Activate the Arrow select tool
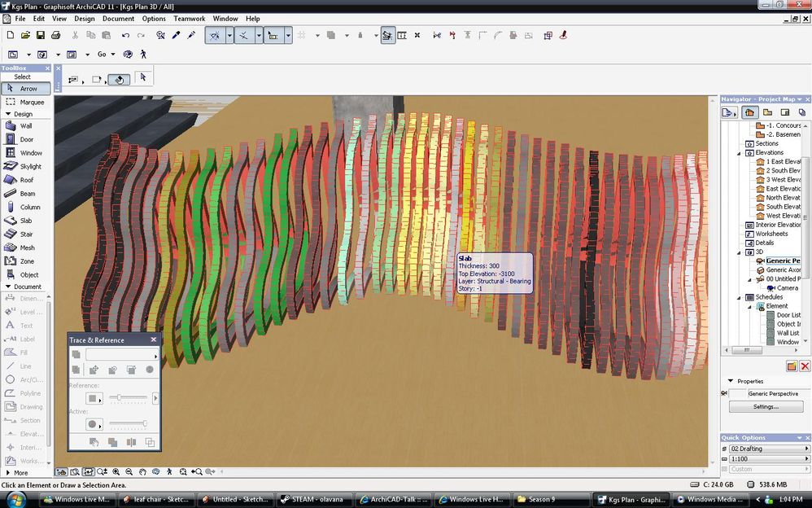The width and height of the screenshot is (812, 508). [x=26, y=89]
